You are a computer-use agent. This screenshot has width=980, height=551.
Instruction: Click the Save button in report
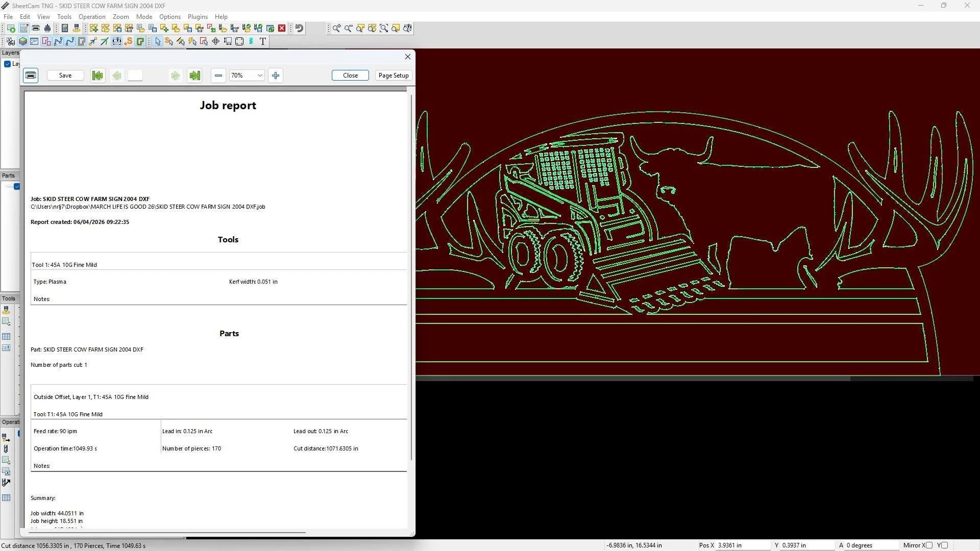pos(65,76)
